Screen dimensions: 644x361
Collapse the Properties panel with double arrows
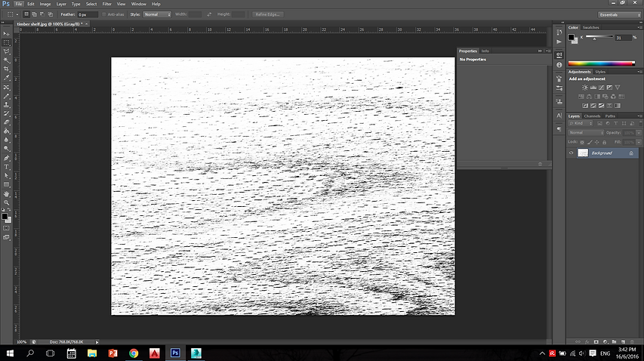(x=540, y=51)
